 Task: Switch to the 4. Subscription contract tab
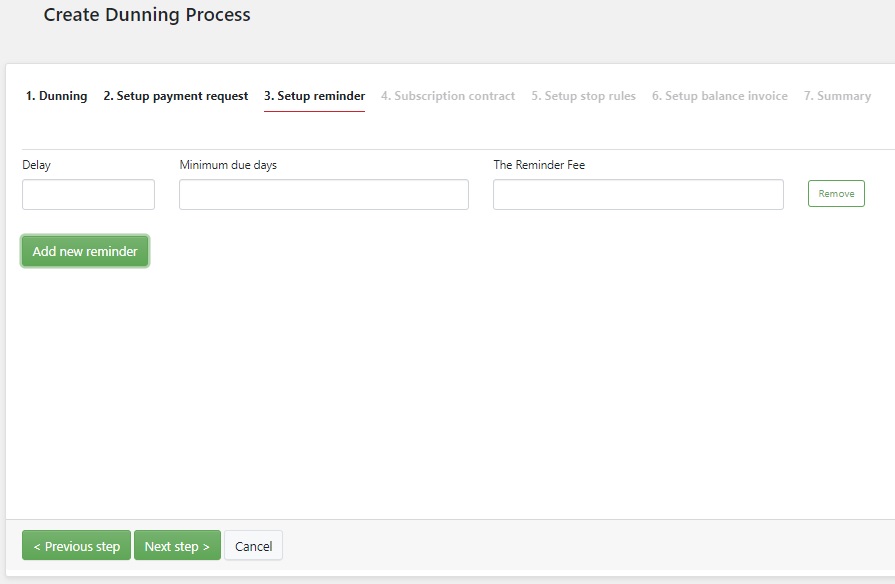click(448, 96)
